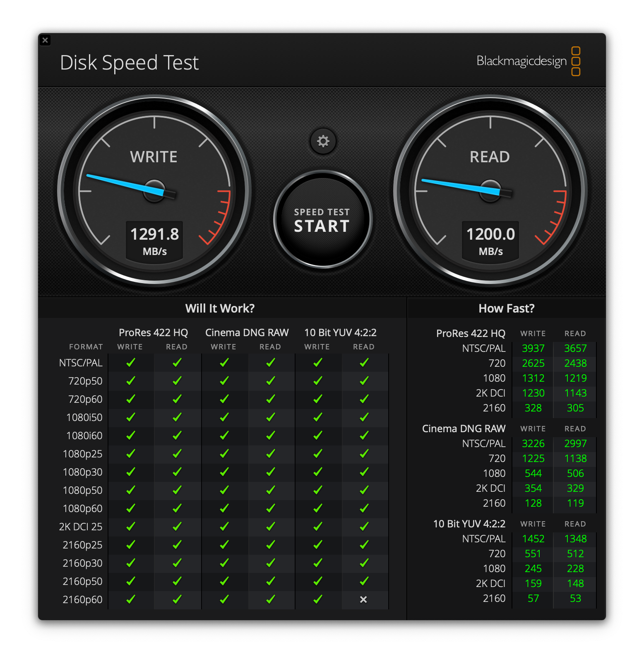Click NTSC/PAL 10 Bit YUV read checkmark
Screen dimensions: 644x664
[x=364, y=363]
